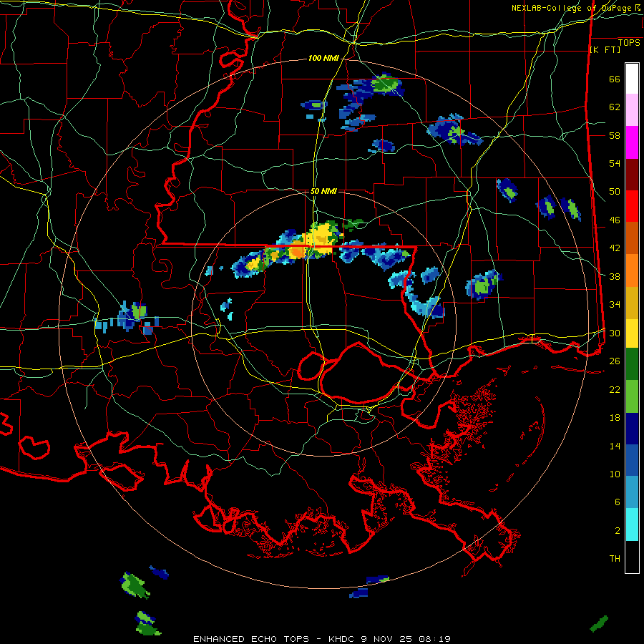
Task: Click the "42" legend value
Action: (x=615, y=248)
